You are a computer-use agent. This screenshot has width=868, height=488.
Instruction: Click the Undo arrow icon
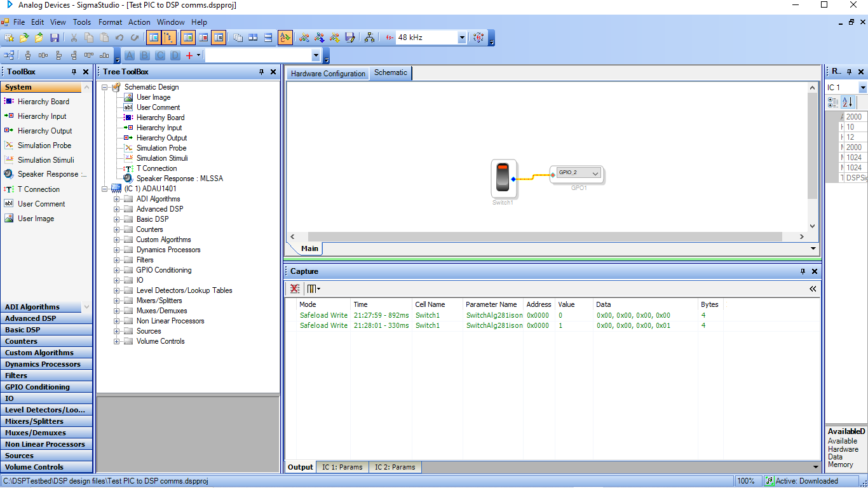tap(119, 37)
